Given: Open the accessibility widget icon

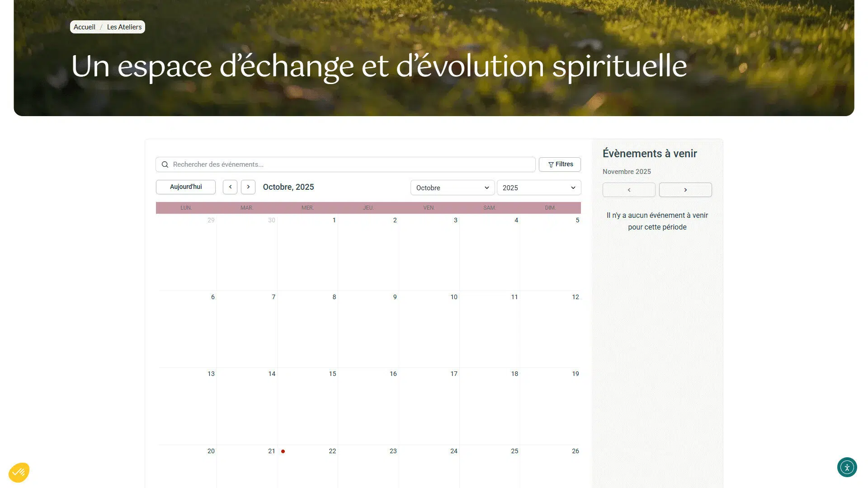Looking at the screenshot, I should (847, 467).
